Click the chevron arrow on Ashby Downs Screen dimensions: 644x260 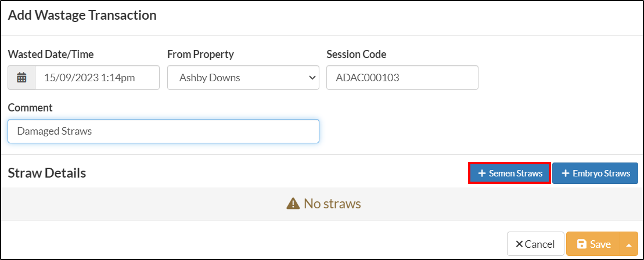(312, 78)
